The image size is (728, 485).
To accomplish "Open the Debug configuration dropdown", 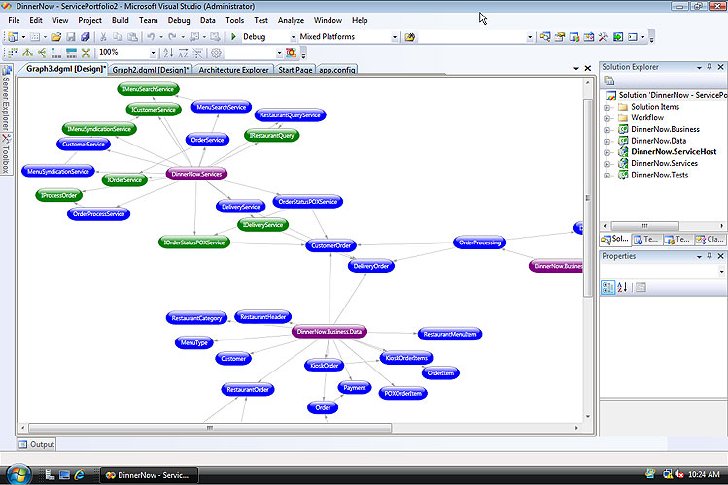I will [293, 37].
